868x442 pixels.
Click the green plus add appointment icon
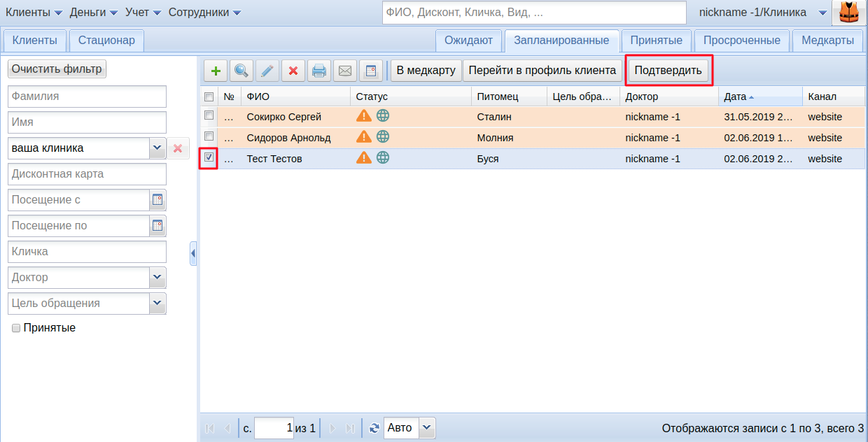[216, 71]
